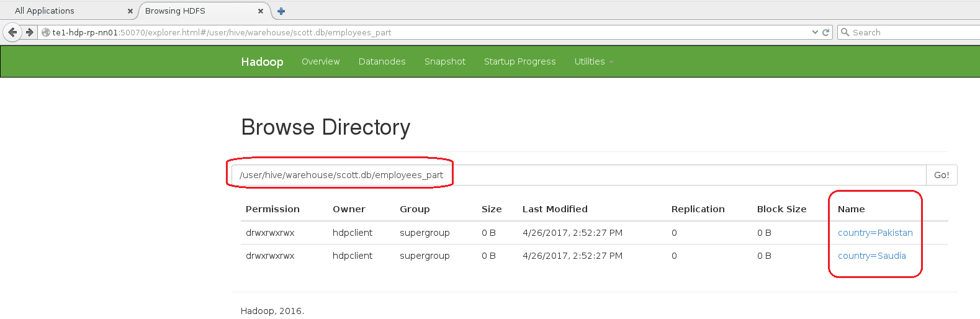
Task: Click the magnifier icon in the search box
Action: (x=845, y=32)
